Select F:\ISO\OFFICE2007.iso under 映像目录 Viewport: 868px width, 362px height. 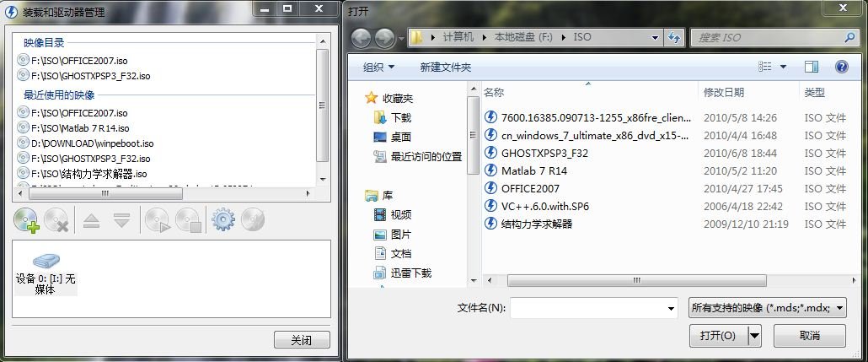pos(72,61)
